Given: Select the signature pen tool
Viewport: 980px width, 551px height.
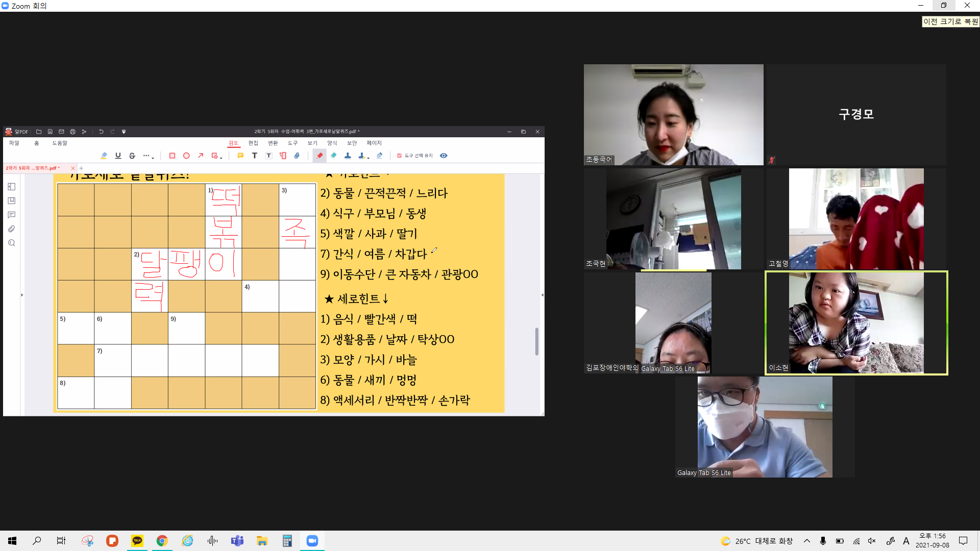Looking at the screenshot, I should tap(379, 156).
